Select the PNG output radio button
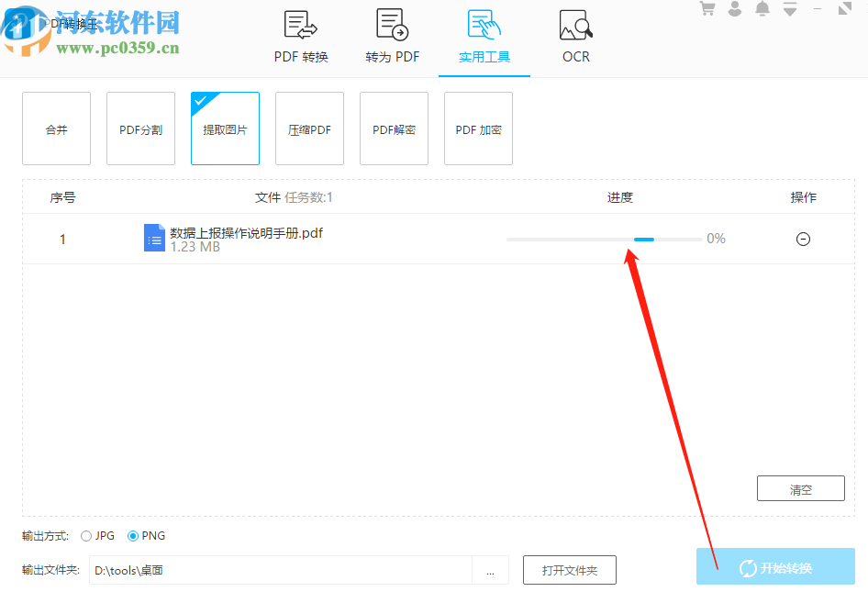868x603 pixels. click(131, 536)
